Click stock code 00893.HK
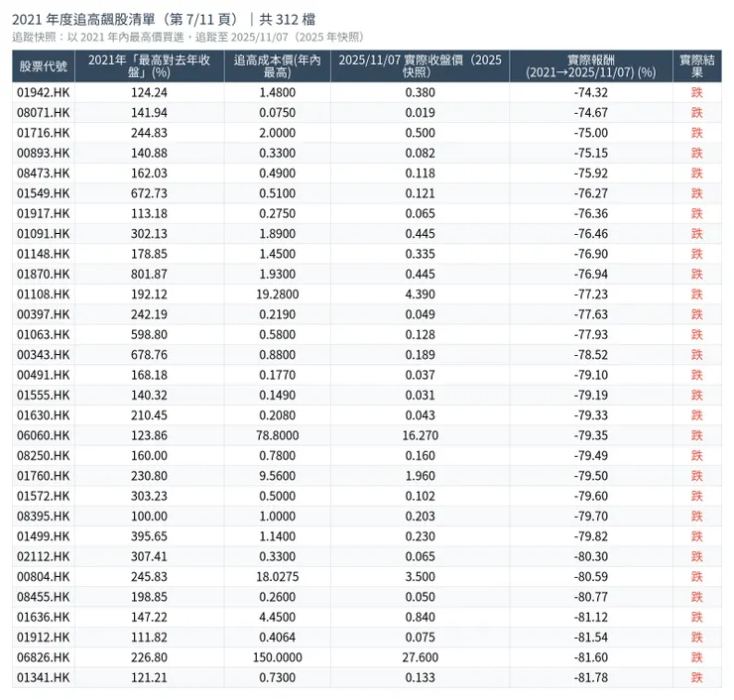The width and height of the screenshot is (734, 700). point(43,153)
